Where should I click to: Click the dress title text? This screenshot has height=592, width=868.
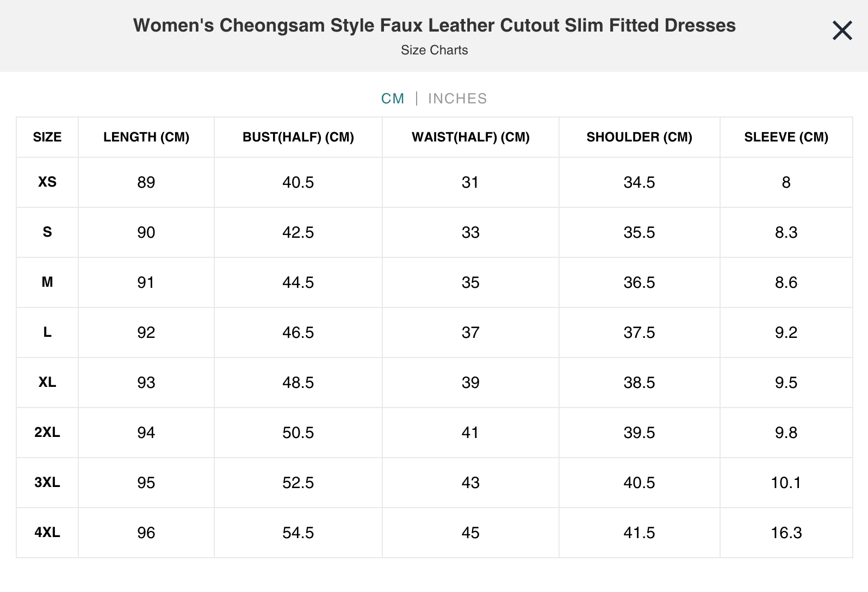click(x=434, y=25)
